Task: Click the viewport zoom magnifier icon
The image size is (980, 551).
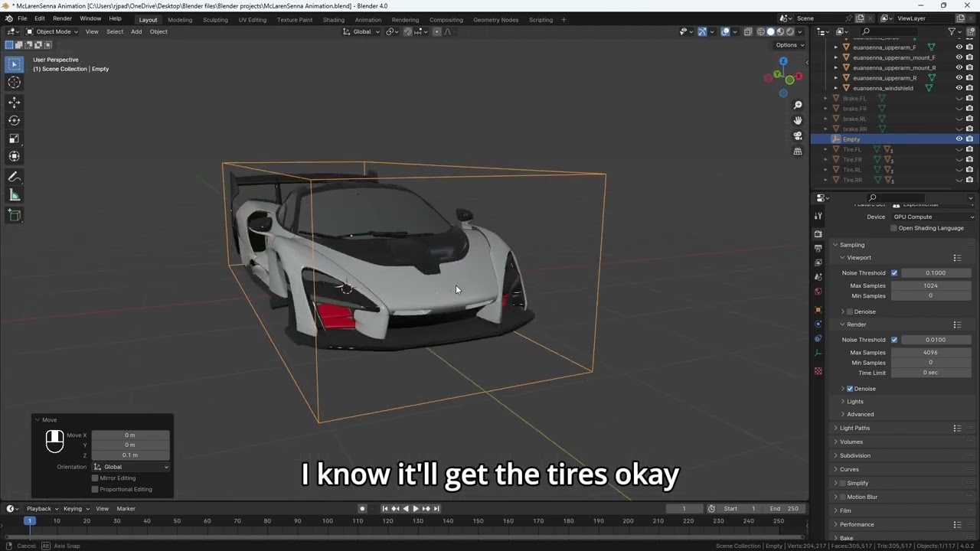Action: pos(798,105)
